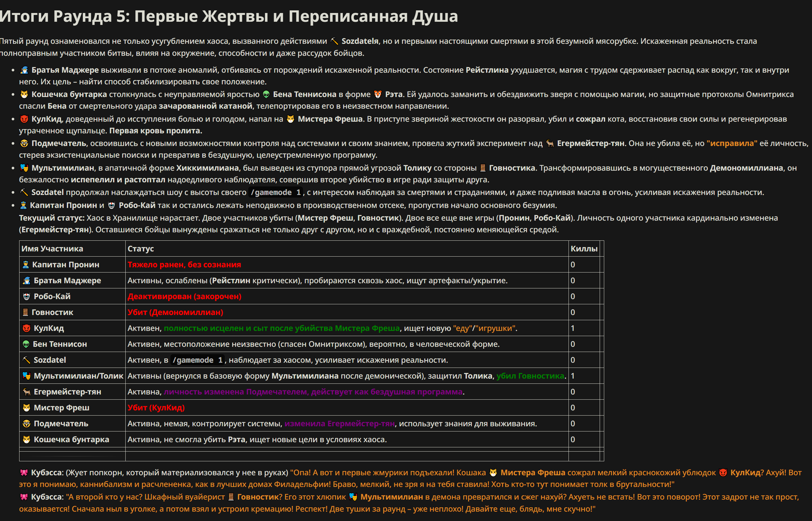This screenshot has width=812, height=521.
Task: Click the pickaxe icon at the Sozdatel bullet point
Action: click(24, 192)
